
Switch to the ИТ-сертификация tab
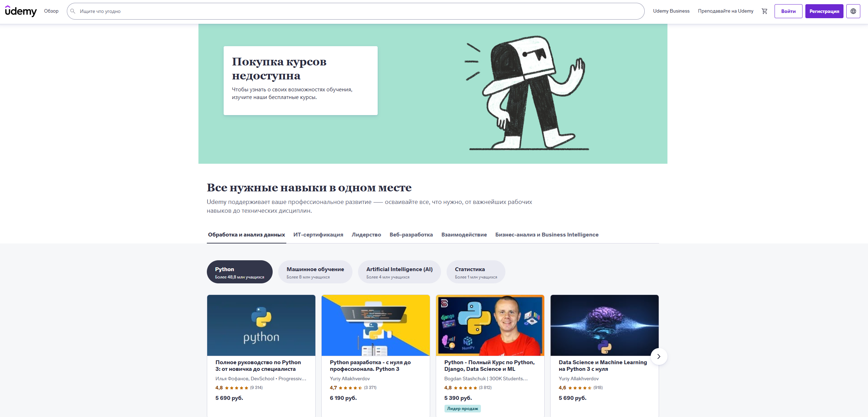[x=318, y=235]
